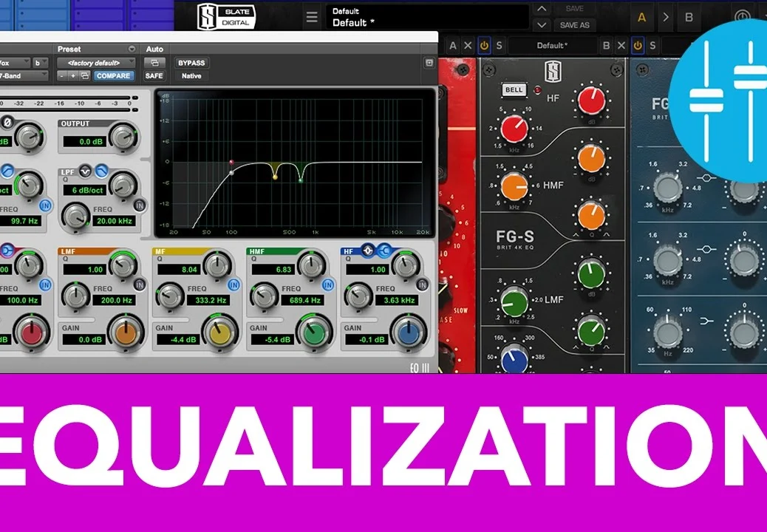Click the red HF frequency knob
Viewport: 767px width, 532px height.
coord(514,129)
